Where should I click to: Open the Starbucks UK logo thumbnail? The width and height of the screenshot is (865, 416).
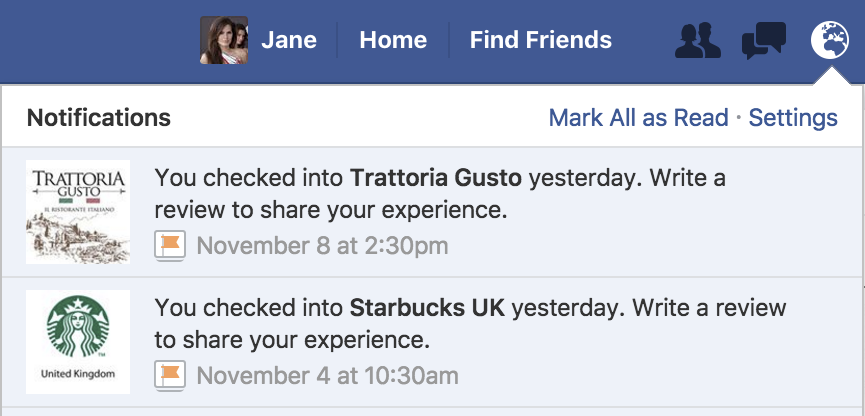point(78,342)
